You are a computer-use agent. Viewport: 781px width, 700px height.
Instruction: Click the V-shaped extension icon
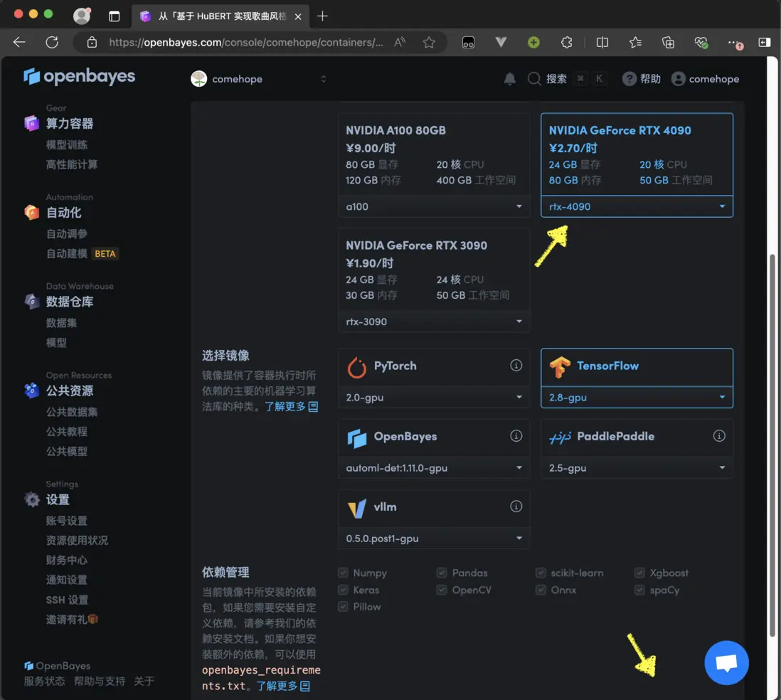point(501,43)
